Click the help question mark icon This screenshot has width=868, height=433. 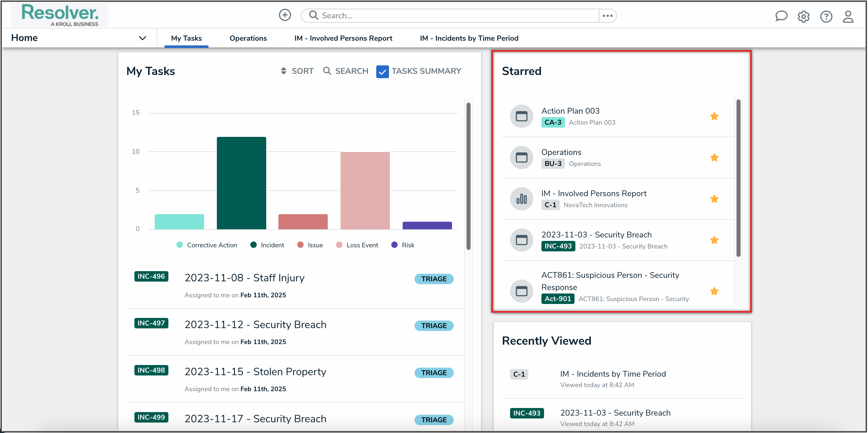826,16
